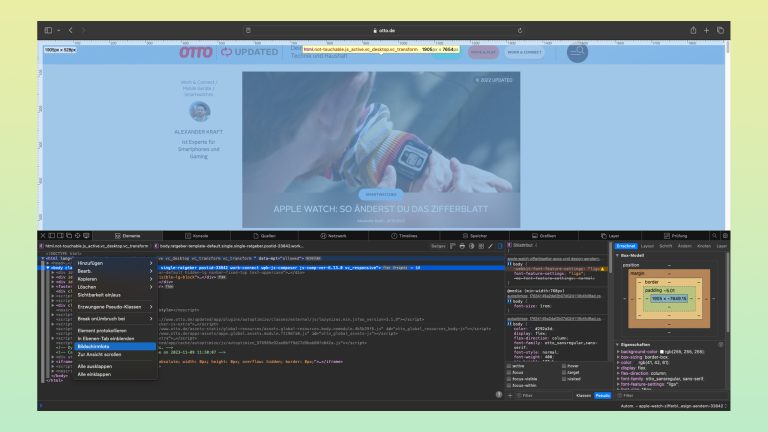768x432 pixels.
Task: Tick the active pseudo-class checkbox
Action: [x=511, y=366]
